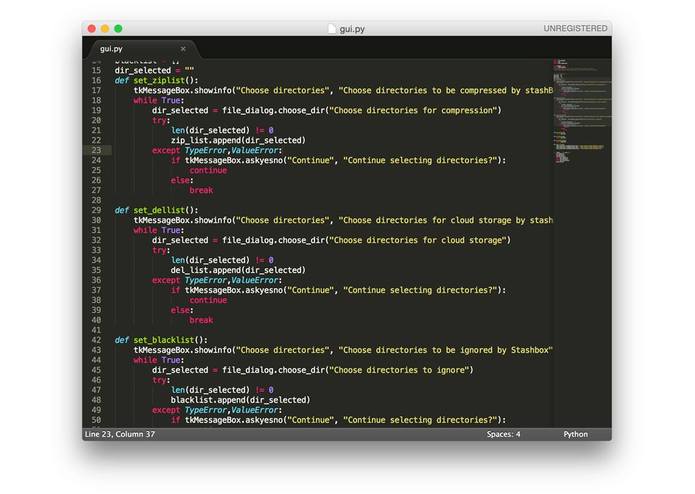The height and width of the screenshot is (494, 695).
Task: Click the red close window button
Action: tap(92, 29)
